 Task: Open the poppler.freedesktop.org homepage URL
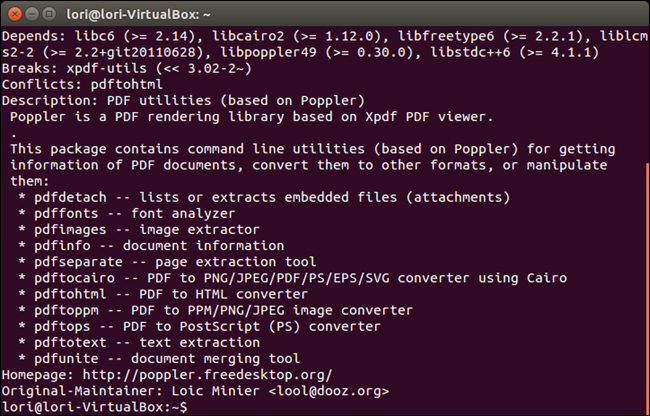(207, 375)
